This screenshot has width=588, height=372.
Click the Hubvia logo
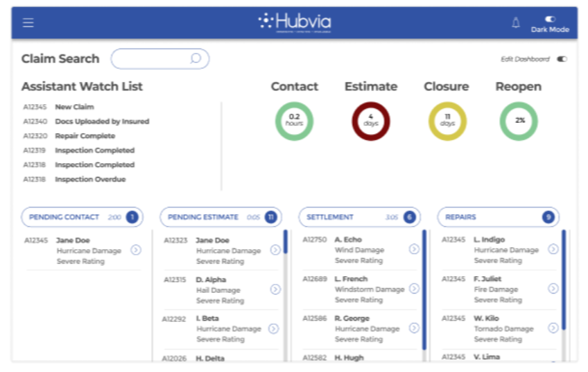point(294,22)
